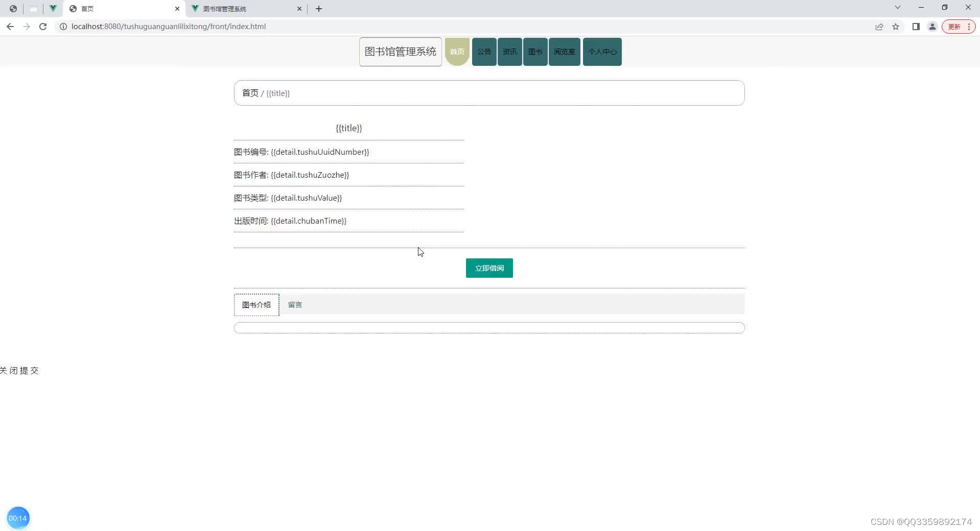
Task: Switch to the 首页 browser tab
Action: point(124,9)
